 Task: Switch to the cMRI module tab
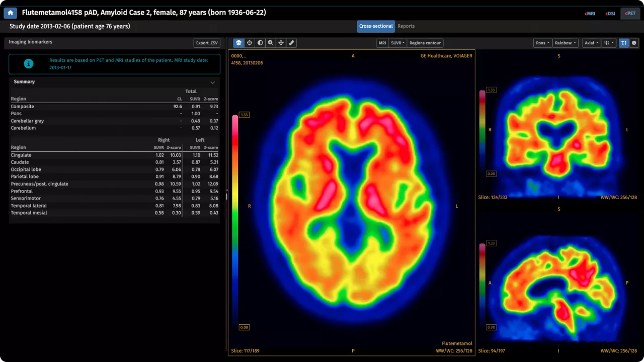pos(590,14)
